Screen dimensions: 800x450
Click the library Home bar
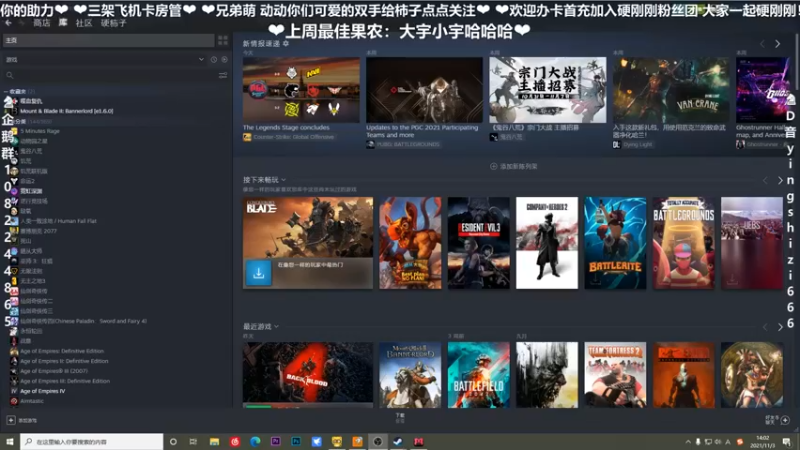108,40
